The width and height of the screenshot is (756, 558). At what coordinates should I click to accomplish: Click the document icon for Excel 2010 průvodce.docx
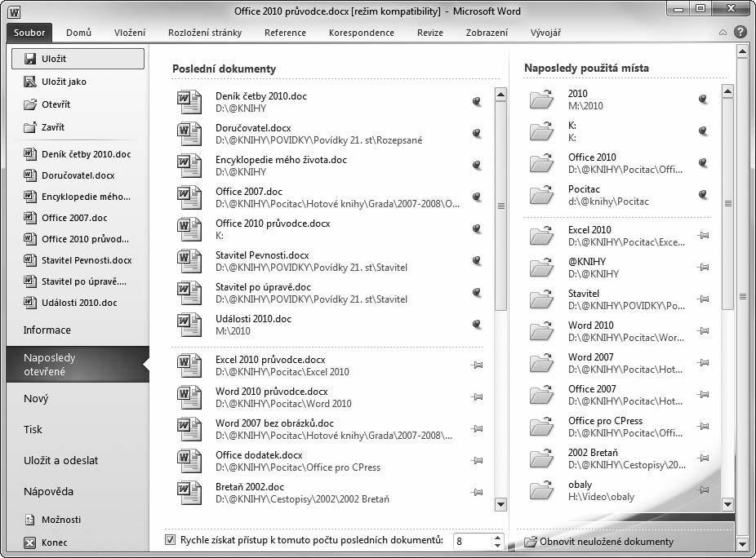point(189,365)
